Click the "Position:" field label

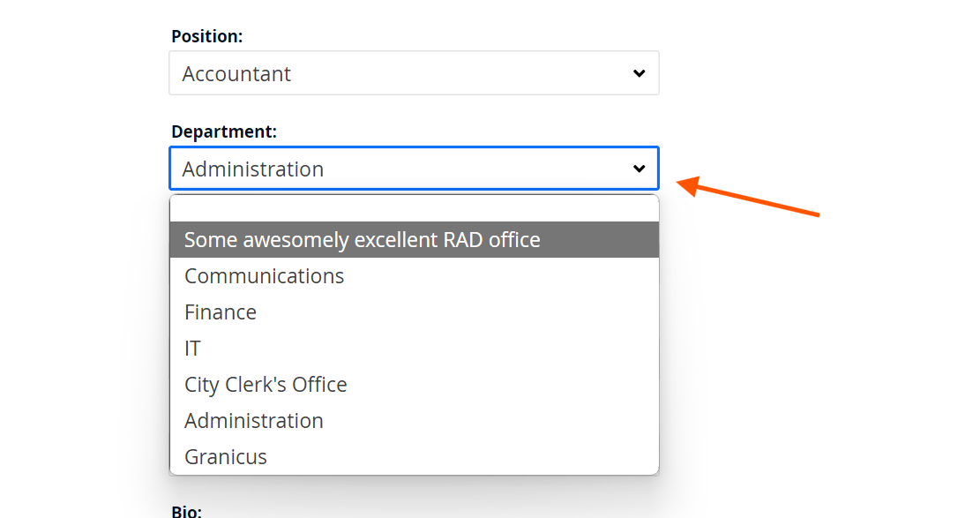(x=207, y=36)
